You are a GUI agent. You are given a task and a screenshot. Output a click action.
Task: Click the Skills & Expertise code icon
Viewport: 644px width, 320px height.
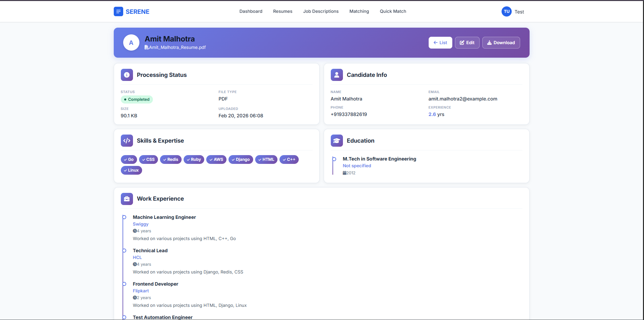[127, 141]
